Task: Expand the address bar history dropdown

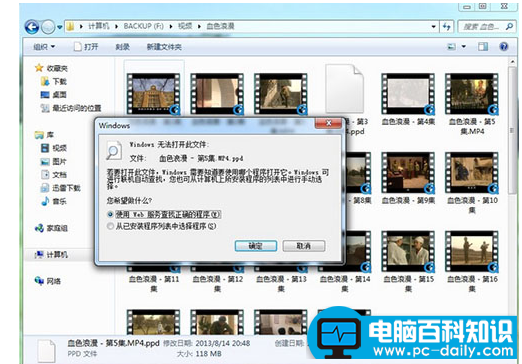Action: 433,26
